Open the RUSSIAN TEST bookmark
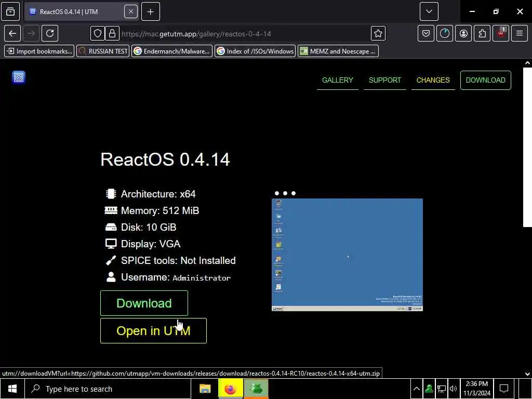 pyautogui.click(x=103, y=51)
